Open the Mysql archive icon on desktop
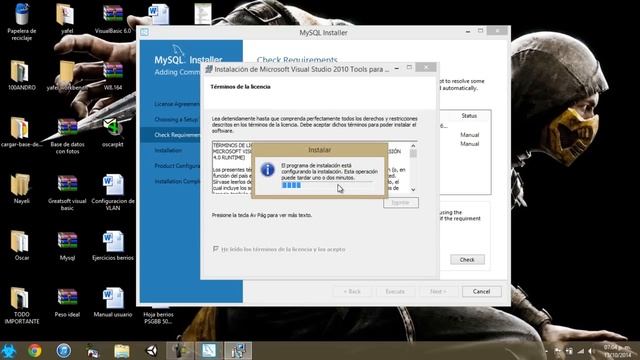 67,245
